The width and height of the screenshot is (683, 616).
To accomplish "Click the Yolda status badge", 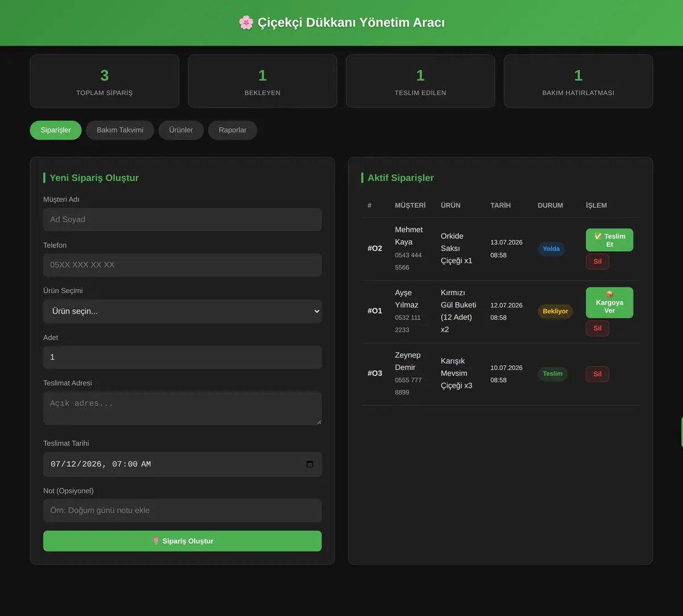I will click(x=551, y=249).
